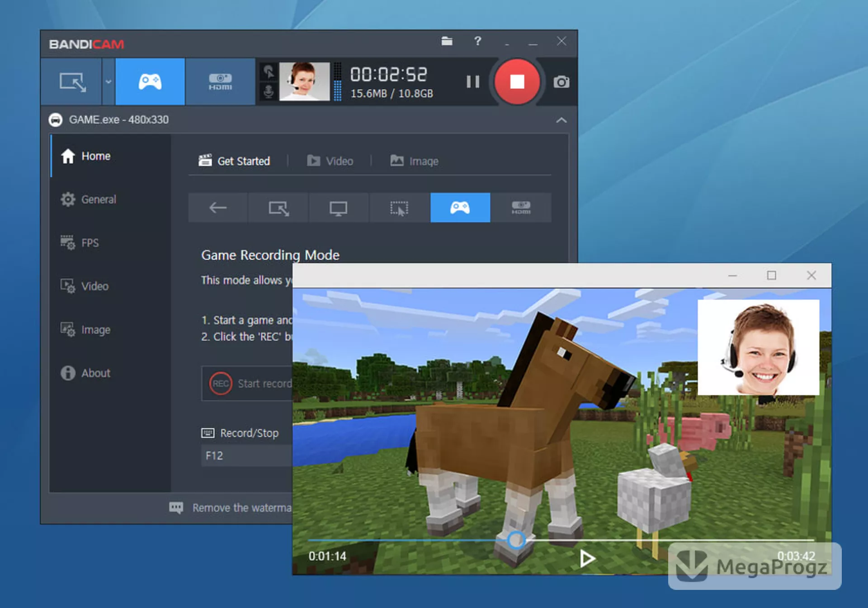This screenshot has width=868, height=608.
Task: Open the Home section in sidebar
Action: point(110,156)
